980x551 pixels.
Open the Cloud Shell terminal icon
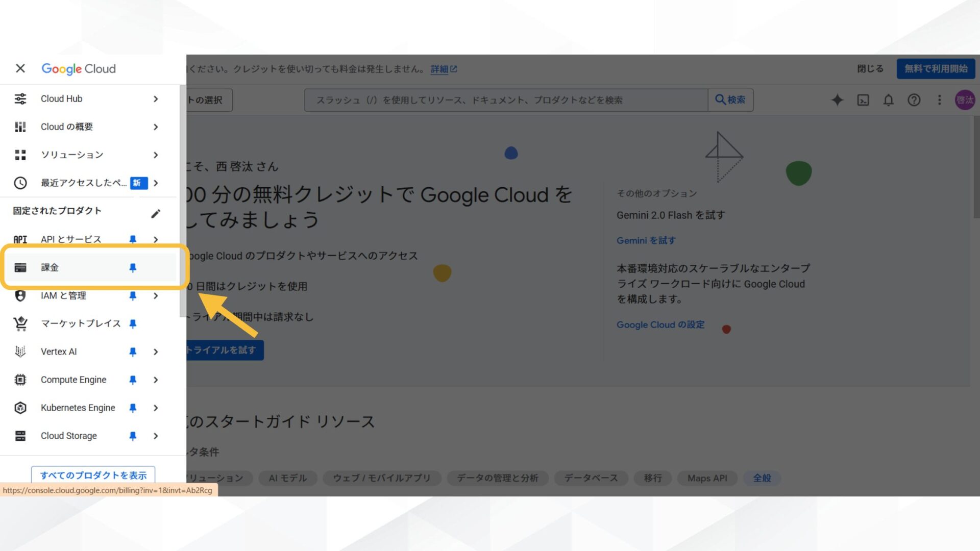863,100
